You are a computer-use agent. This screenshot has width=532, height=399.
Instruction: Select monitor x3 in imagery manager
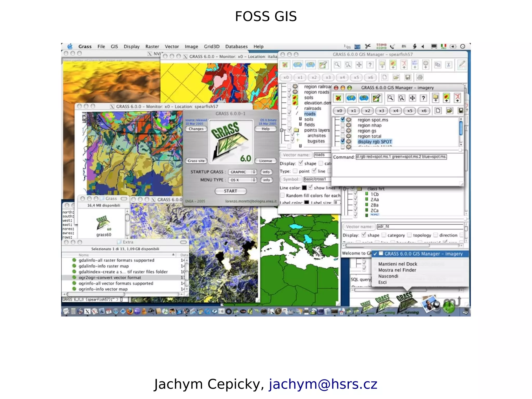[x=381, y=111]
